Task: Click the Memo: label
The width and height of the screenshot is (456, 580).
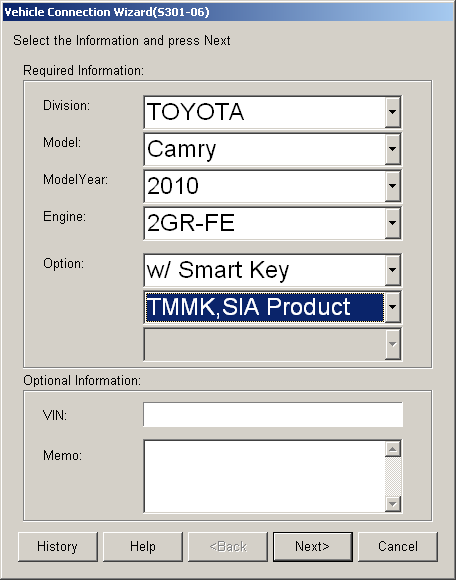Action: tap(63, 455)
